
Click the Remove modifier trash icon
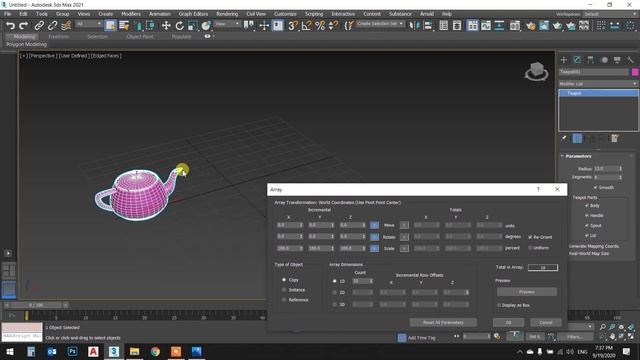[x=615, y=139]
